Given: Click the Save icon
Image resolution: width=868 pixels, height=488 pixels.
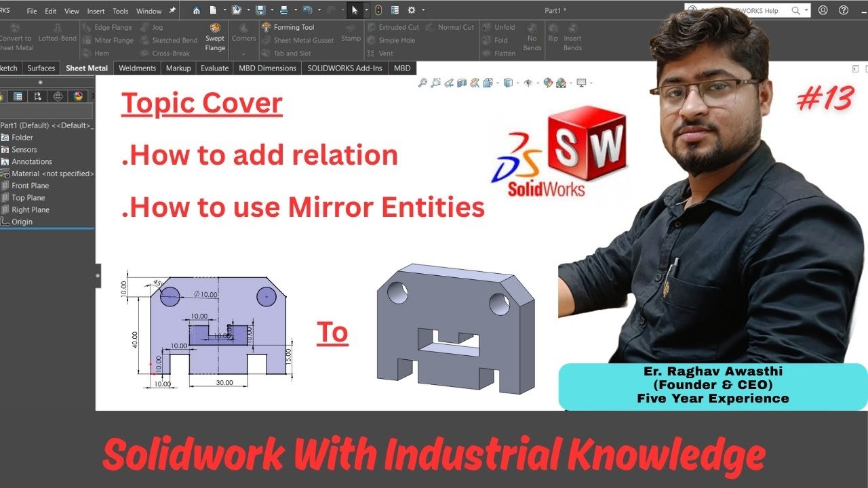Looking at the screenshot, I should (x=260, y=10).
